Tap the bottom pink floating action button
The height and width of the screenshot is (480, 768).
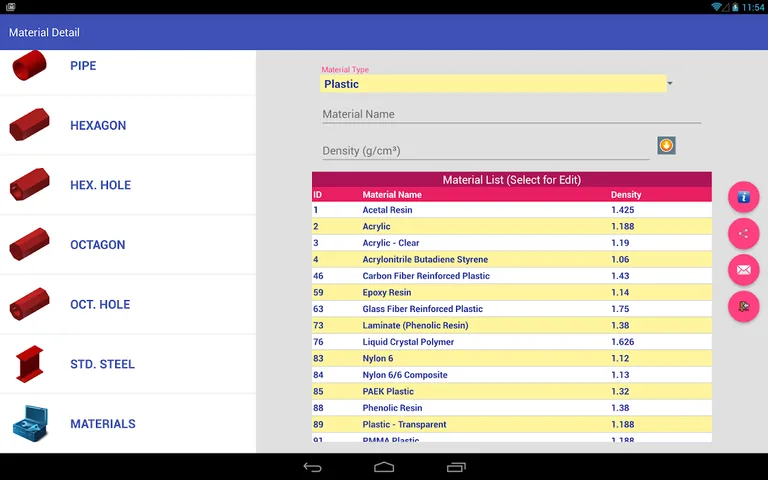pyautogui.click(x=744, y=307)
